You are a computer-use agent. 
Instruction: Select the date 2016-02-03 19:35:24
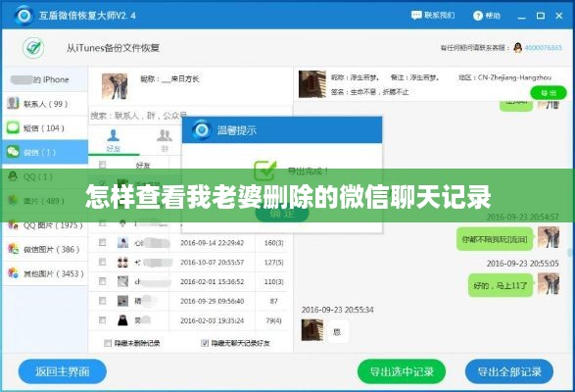212,320
